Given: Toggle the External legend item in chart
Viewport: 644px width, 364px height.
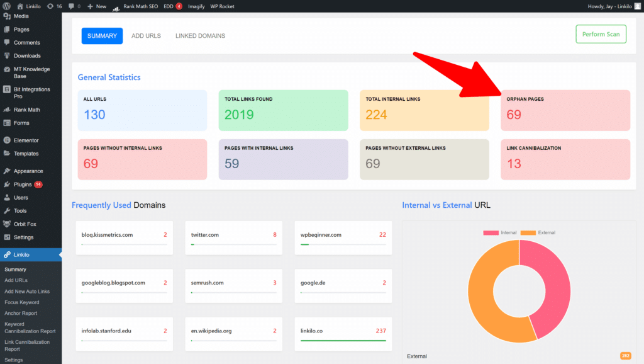Looking at the screenshot, I should 538,233.
